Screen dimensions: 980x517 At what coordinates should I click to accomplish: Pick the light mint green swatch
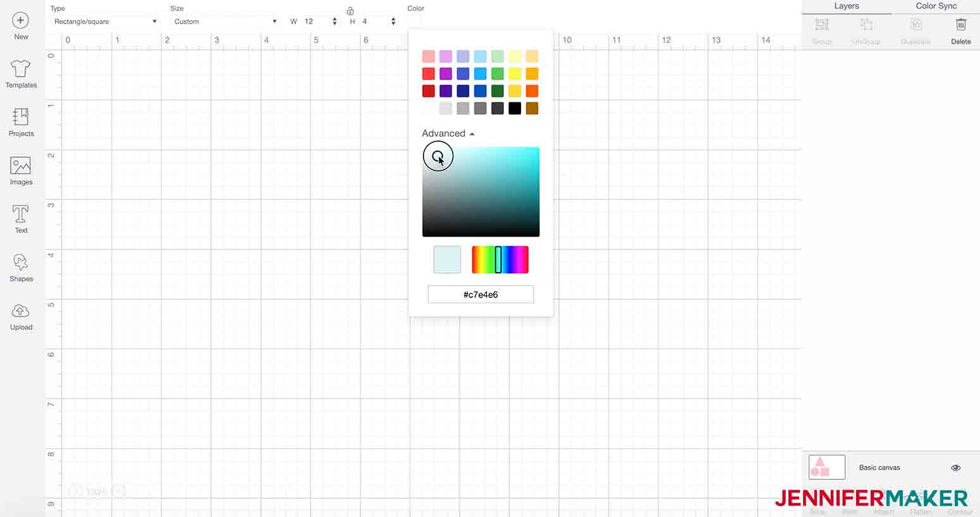(498, 56)
